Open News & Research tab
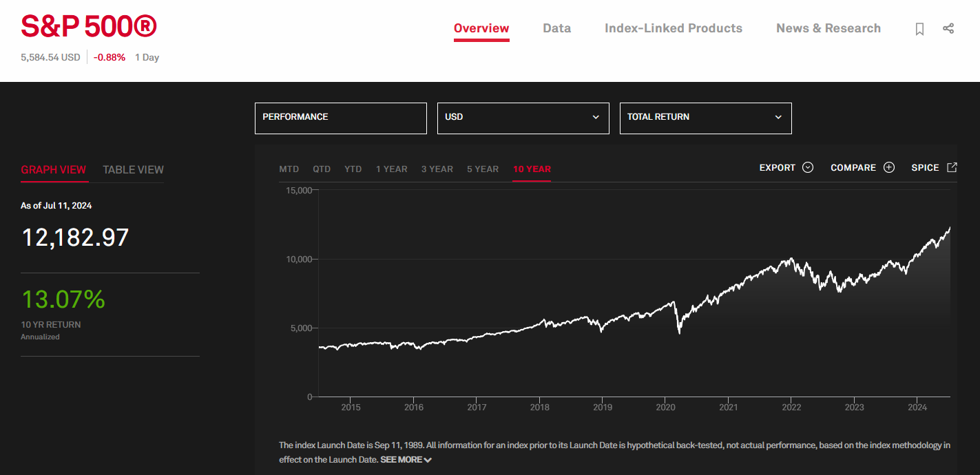The width and height of the screenshot is (980, 475). [x=828, y=28]
